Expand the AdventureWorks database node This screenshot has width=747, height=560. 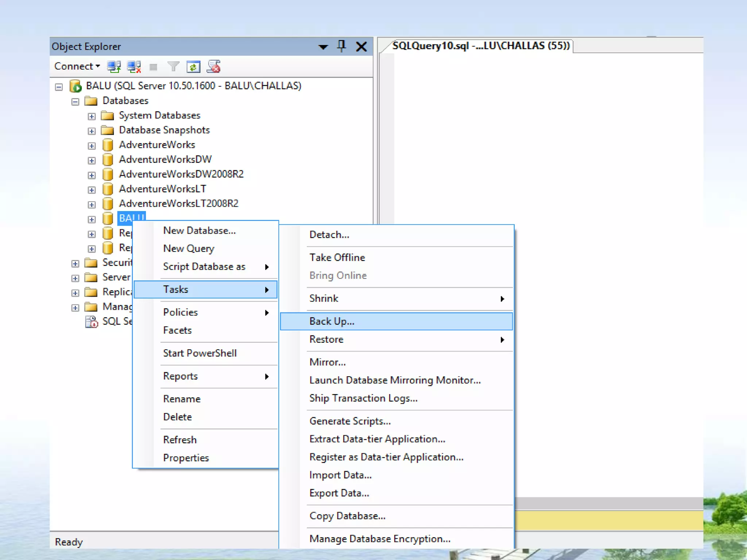pyautogui.click(x=92, y=146)
